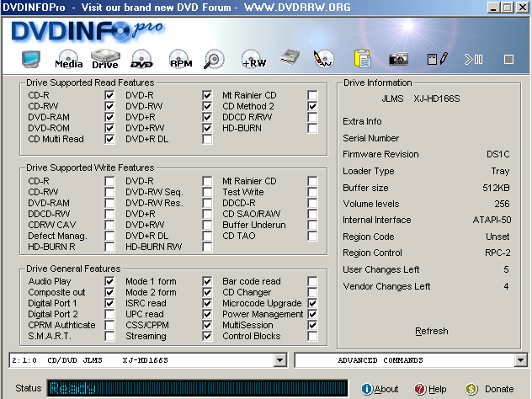This screenshot has height=399, width=532.
Task: Click the Serial Number label
Action: [x=371, y=138]
